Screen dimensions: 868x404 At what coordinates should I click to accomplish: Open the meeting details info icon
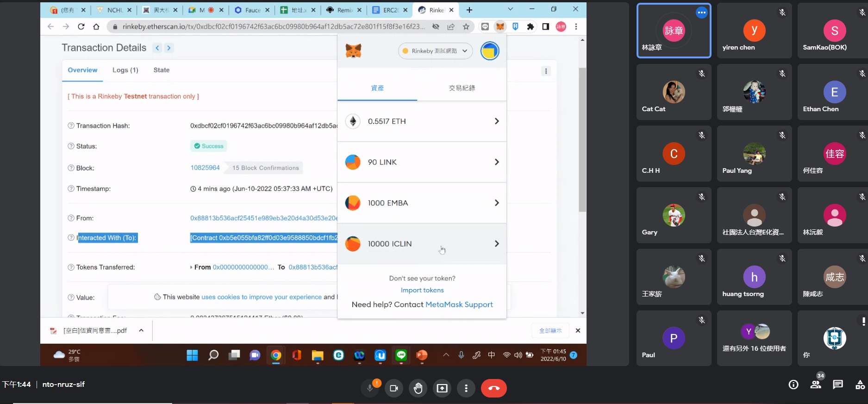[793, 385]
